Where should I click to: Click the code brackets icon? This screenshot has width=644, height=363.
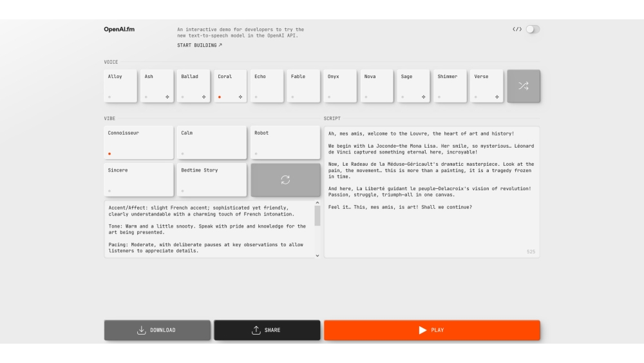tap(516, 30)
